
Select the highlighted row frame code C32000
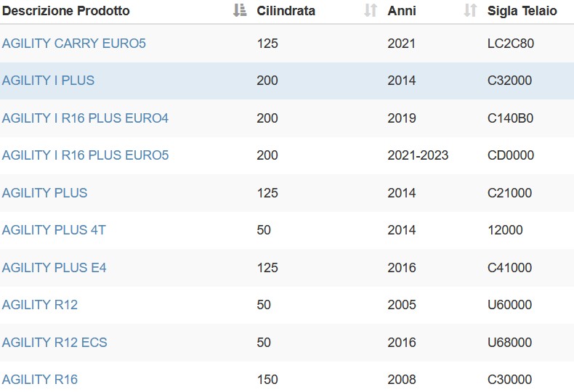pyautogui.click(x=509, y=81)
